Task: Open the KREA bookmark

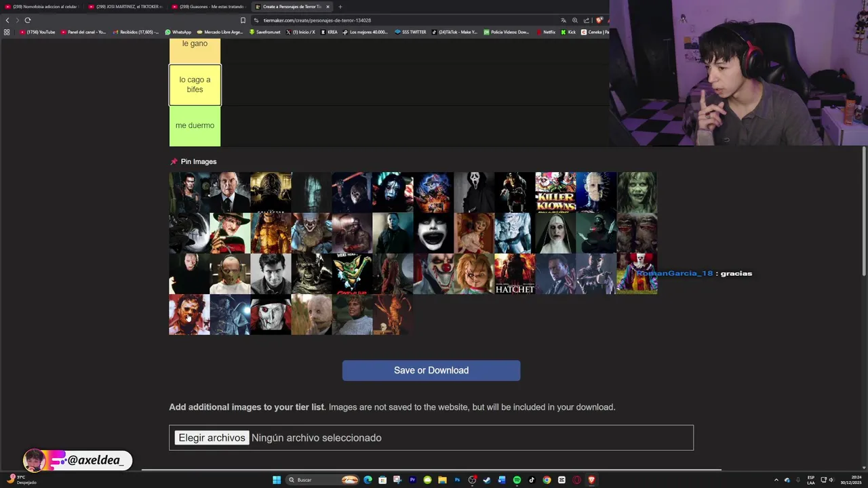Action: pos(329,32)
